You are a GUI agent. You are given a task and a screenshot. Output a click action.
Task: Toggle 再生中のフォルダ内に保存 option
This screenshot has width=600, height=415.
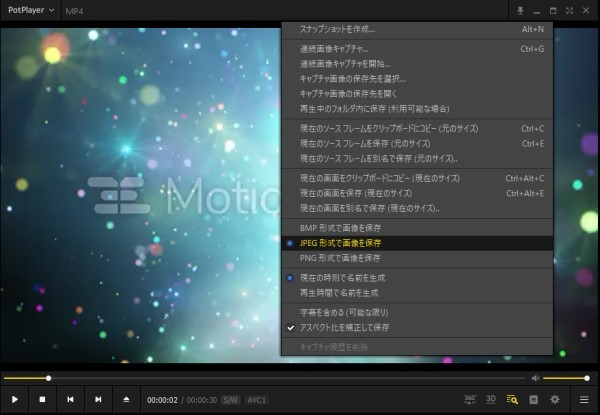point(417,109)
